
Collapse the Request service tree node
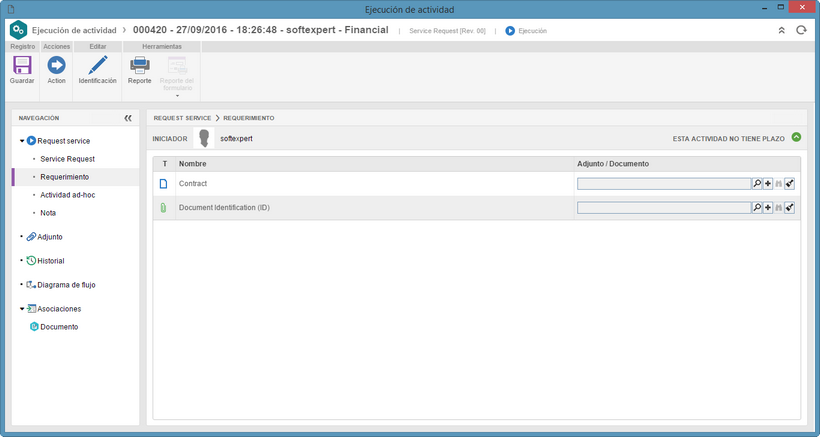coord(22,141)
